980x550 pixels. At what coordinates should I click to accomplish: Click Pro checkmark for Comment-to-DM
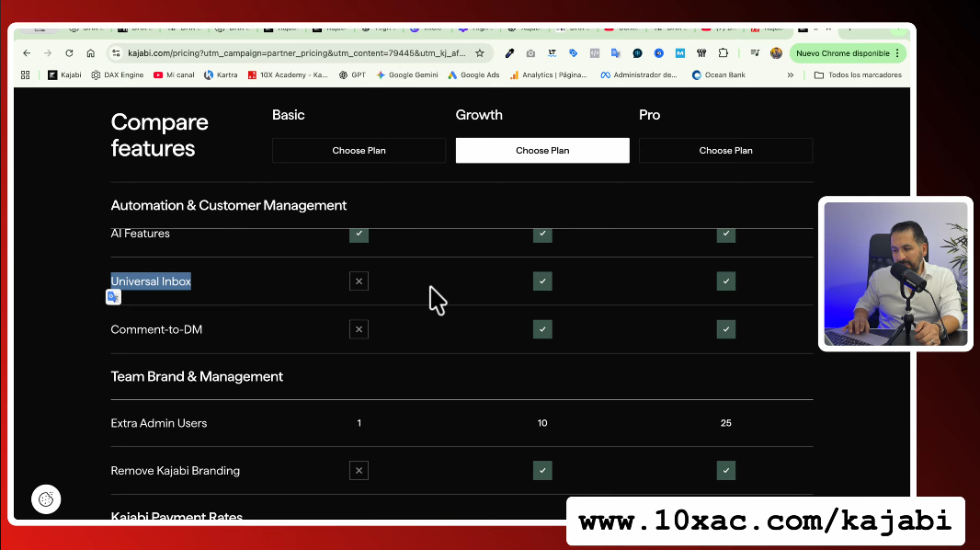pos(725,329)
